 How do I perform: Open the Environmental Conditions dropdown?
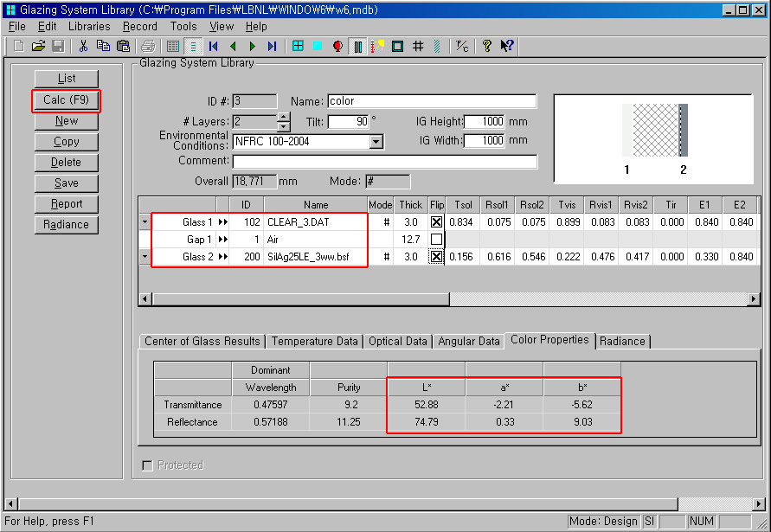(x=376, y=142)
